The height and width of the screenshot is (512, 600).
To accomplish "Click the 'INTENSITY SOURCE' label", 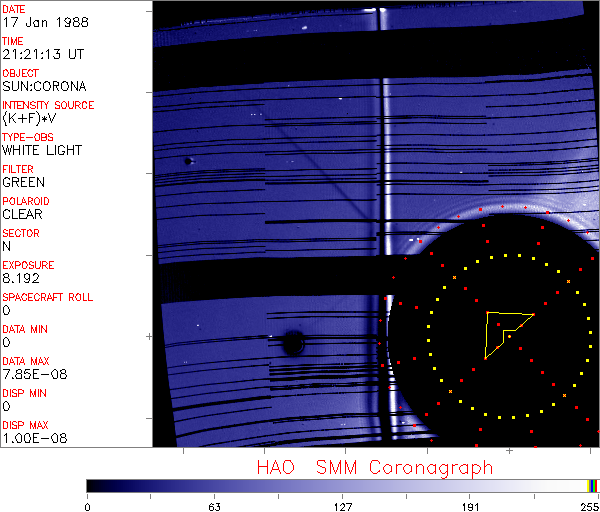I will (x=48, y=105).
